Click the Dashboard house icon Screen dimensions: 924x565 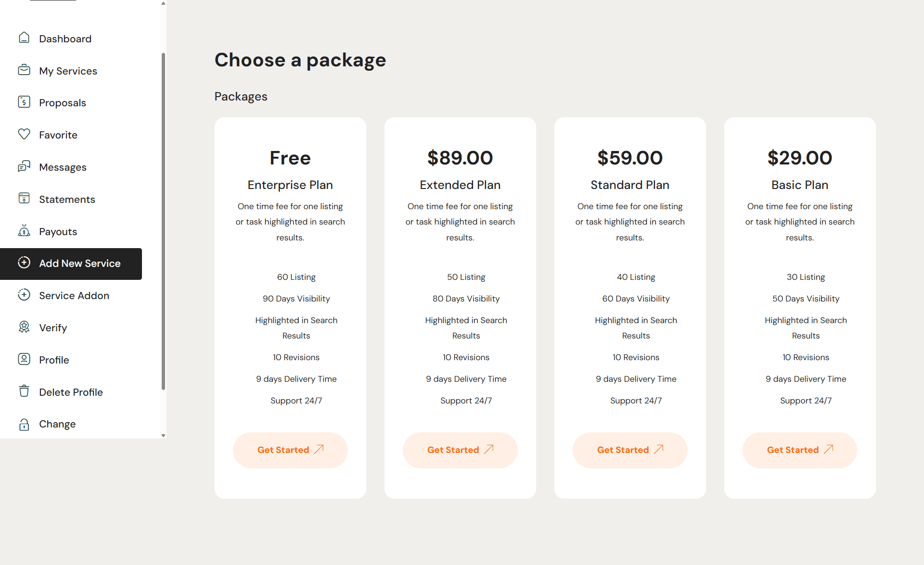[24, 38]
